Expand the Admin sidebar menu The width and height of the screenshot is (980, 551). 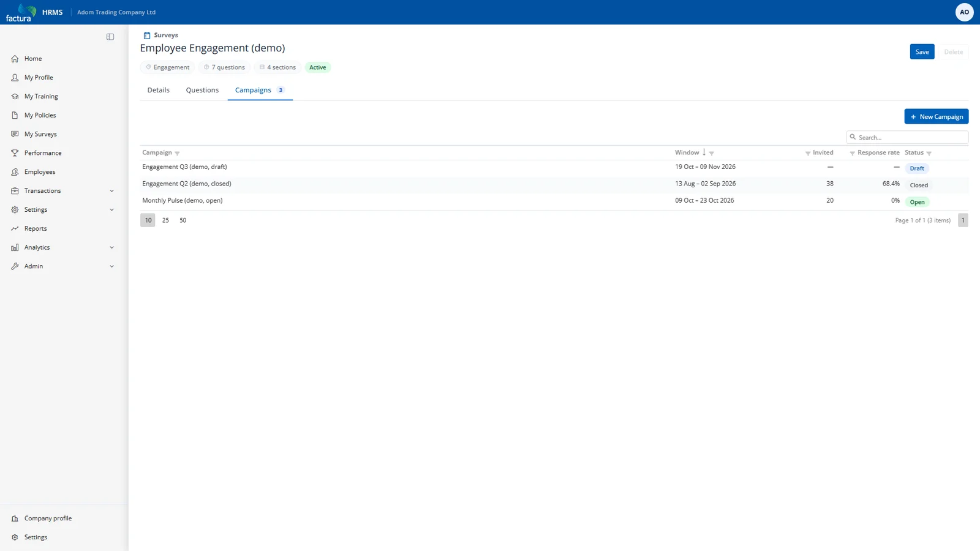111,266
